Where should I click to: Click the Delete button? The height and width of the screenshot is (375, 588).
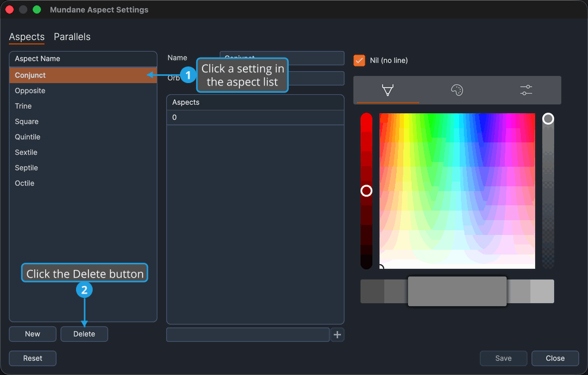pos(84,334)
